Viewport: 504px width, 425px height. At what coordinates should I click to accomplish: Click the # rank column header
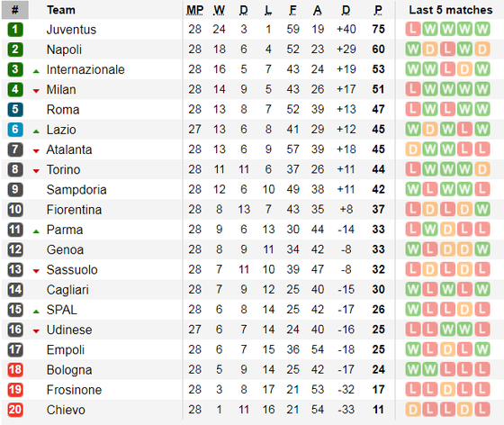click(x=15, y=10)
